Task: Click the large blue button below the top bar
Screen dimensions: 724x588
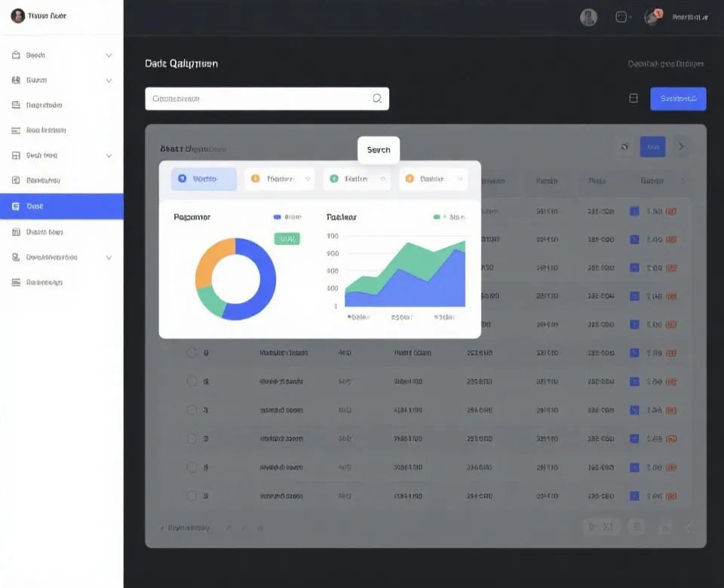Action: (677, 99)
